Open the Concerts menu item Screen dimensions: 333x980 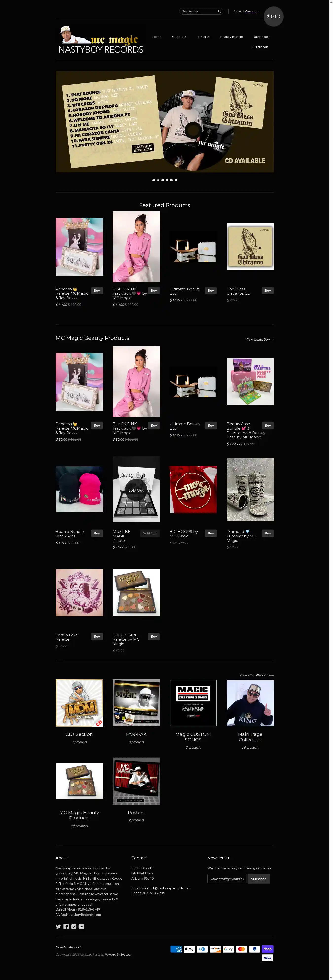click(179, 37)
